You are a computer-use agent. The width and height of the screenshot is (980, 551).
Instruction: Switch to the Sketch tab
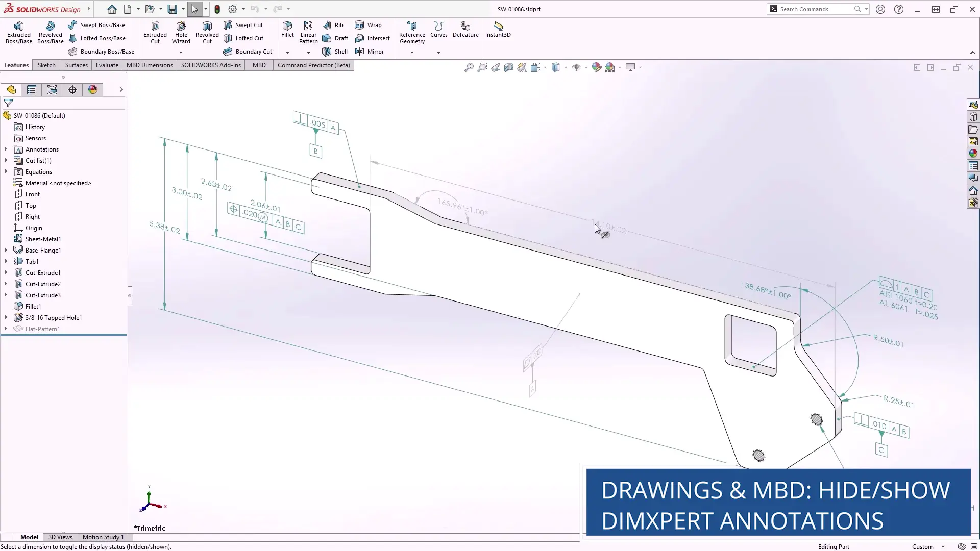pos(46,65)
